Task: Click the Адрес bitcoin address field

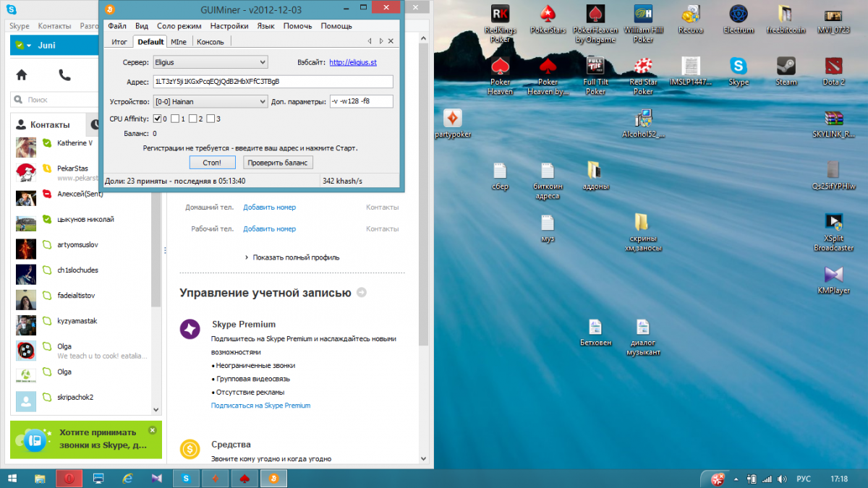Action: click(273, 82)
